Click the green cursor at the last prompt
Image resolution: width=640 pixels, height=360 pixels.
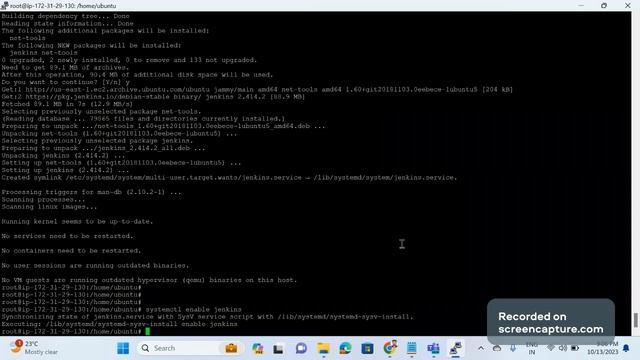tap(148, 331)
